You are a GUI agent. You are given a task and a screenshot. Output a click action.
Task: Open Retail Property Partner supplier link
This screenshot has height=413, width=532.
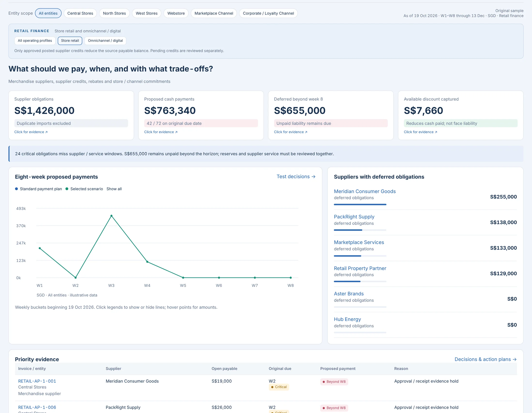(x=360, y=268)
